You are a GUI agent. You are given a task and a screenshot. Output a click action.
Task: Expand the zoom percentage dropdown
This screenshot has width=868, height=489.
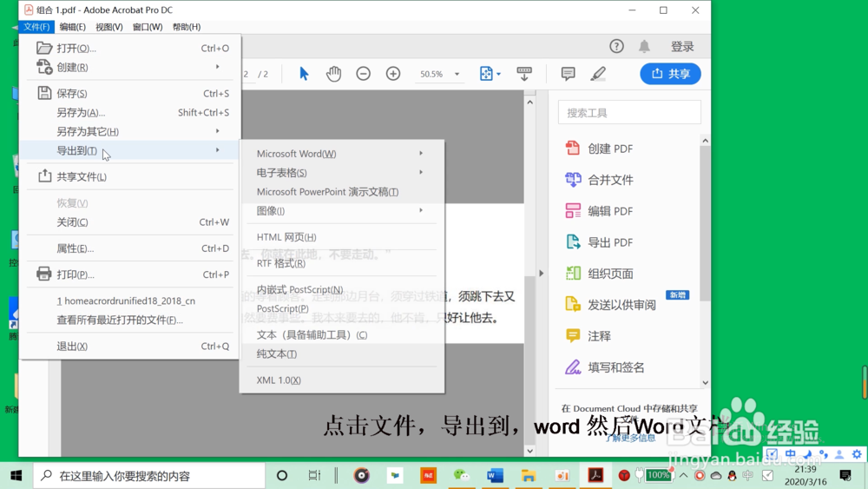pos(457,74)
